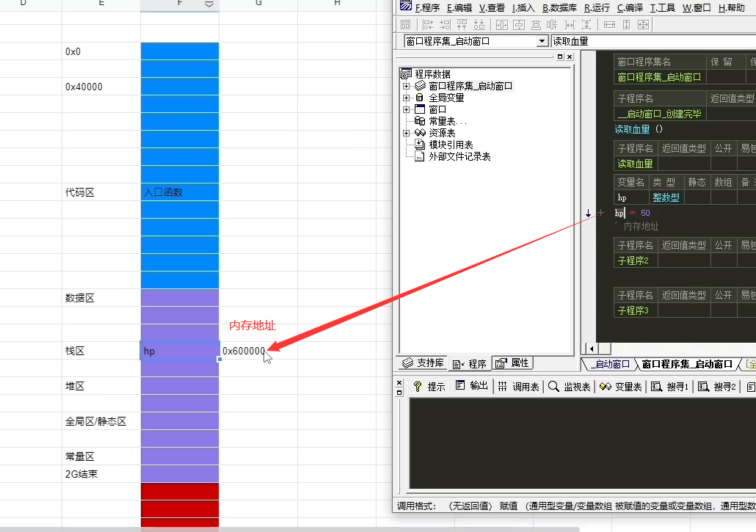Open the E.编辑 menu
Viewport: 756px width, 532px height.
(x=459, y=8)
